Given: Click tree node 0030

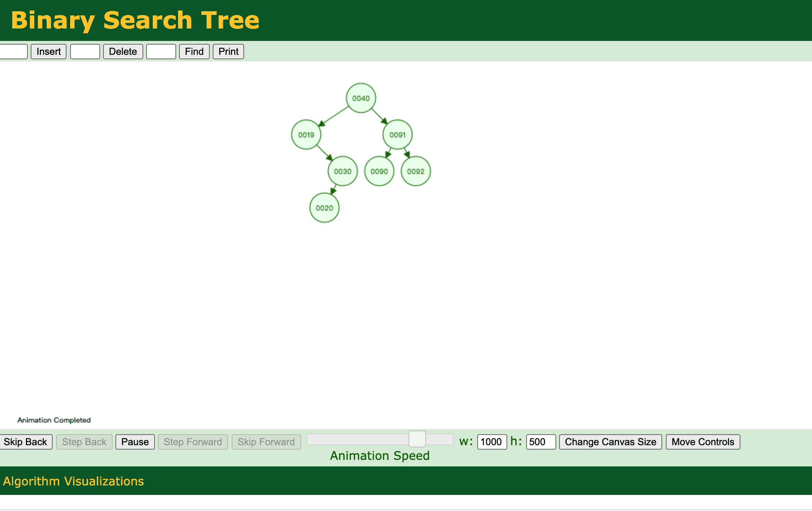Looking at the screenshot, I should point(342,171).
